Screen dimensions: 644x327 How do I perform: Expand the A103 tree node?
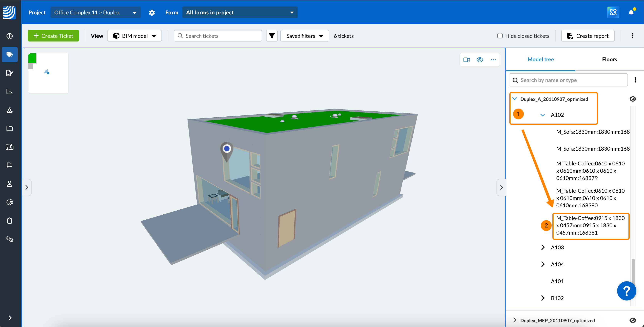[543, 247]
